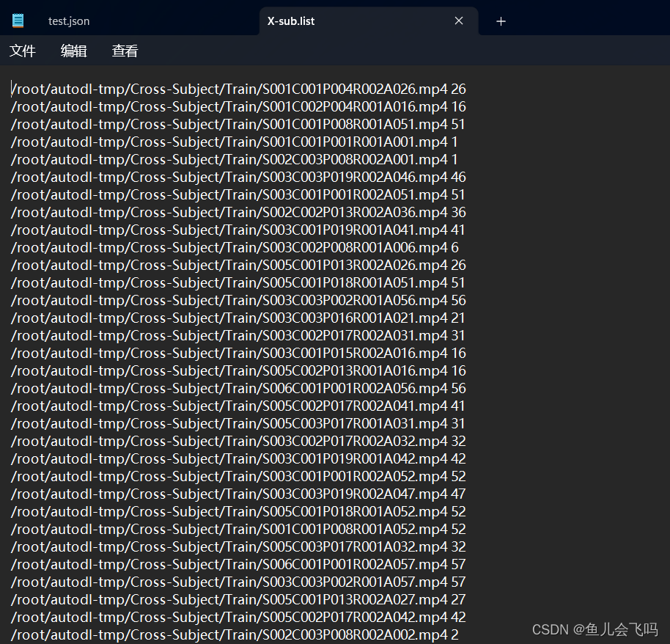Close the X-sub.list tab
Screen dimensions: 670x644
click(459, 21)
